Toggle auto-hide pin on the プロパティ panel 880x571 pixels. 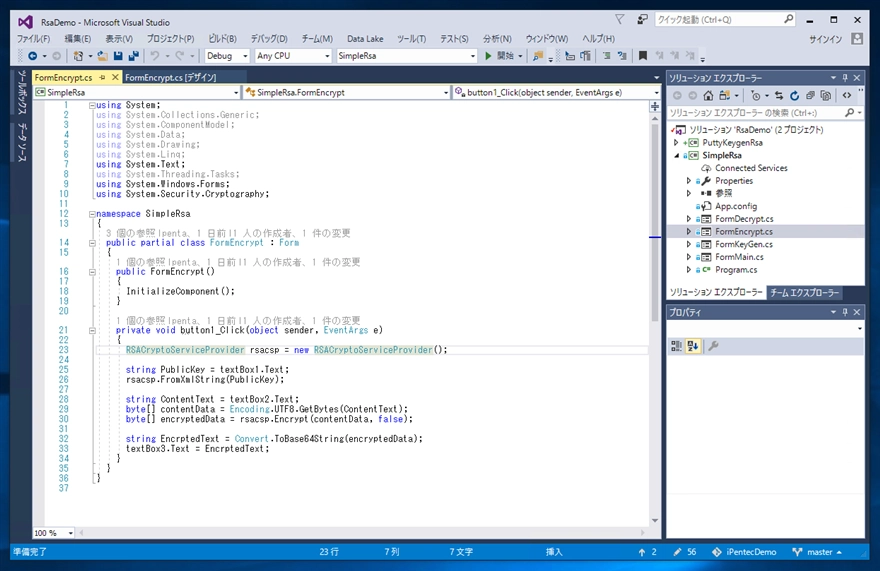[x=845, y=312]
